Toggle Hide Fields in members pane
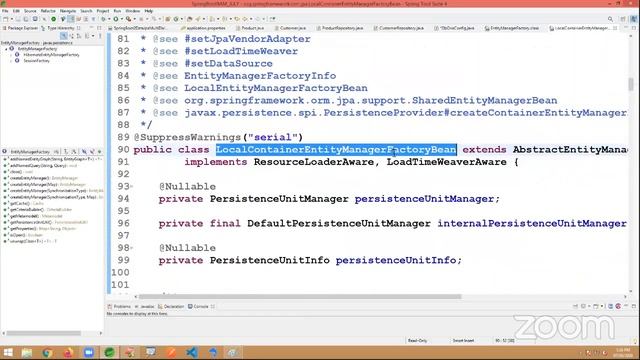This screenshot has width=640, height=360. pos(84,151)
